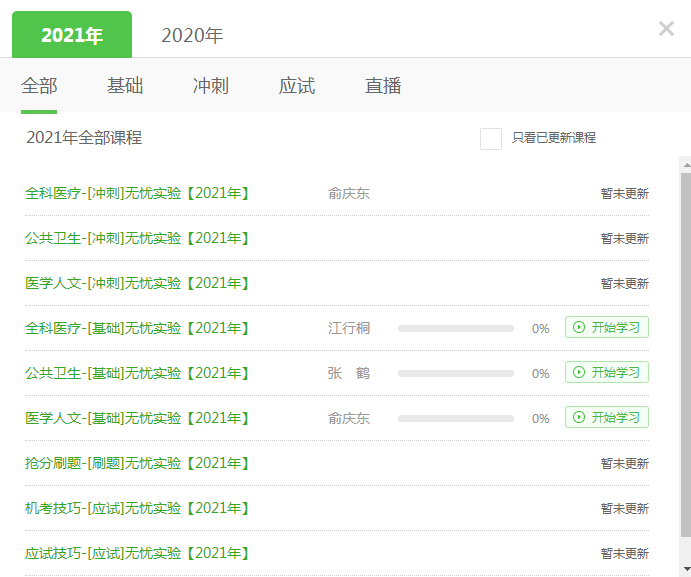Select the 全部 category tab
The image size is (691, 577).
click(x=39, y=86)
